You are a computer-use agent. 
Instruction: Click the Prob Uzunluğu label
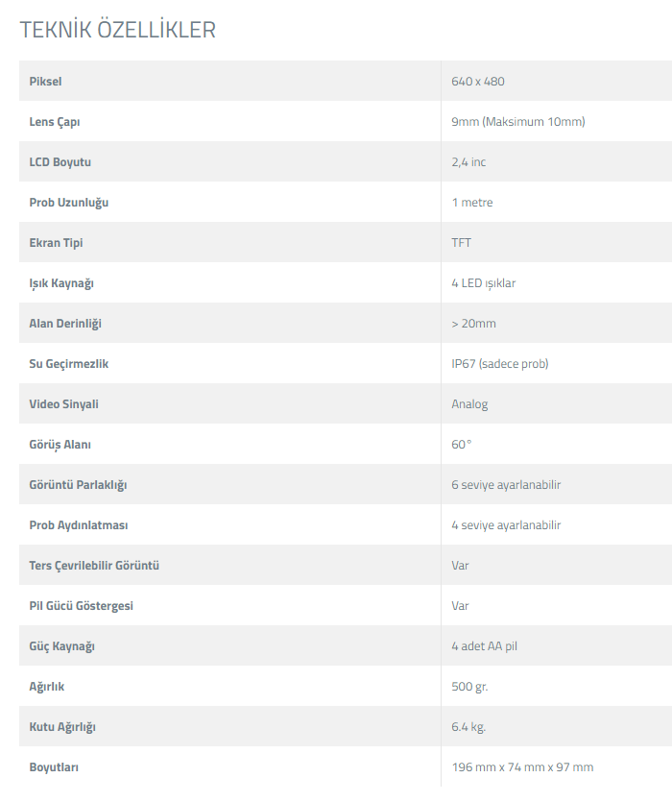(x=68, y=203)
